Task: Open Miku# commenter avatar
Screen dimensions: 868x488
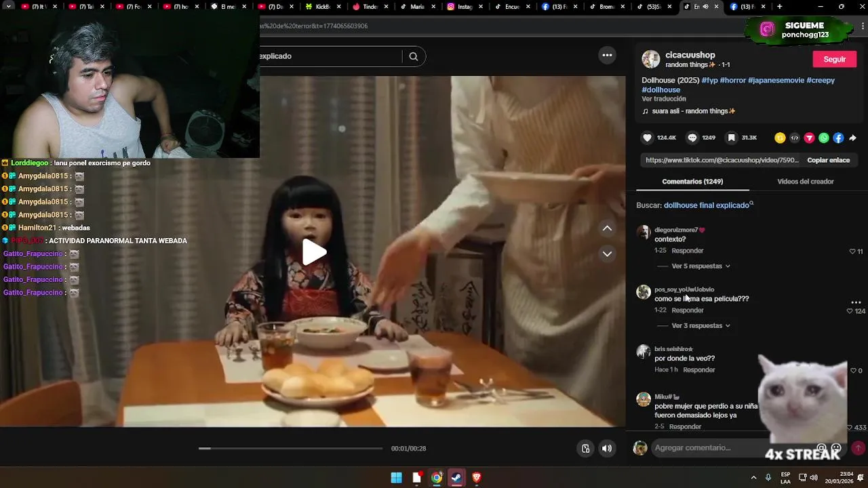Action: pyautogui.click(x=644, y=399)
